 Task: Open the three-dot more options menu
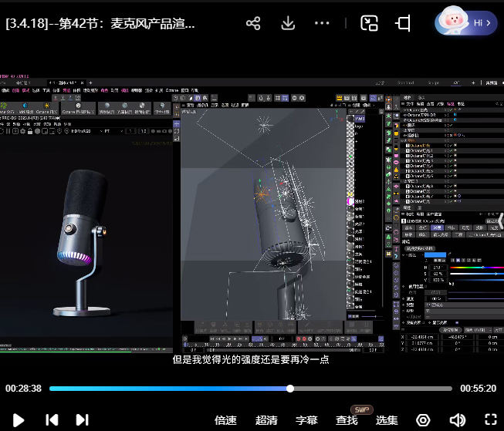coord(323,23)
